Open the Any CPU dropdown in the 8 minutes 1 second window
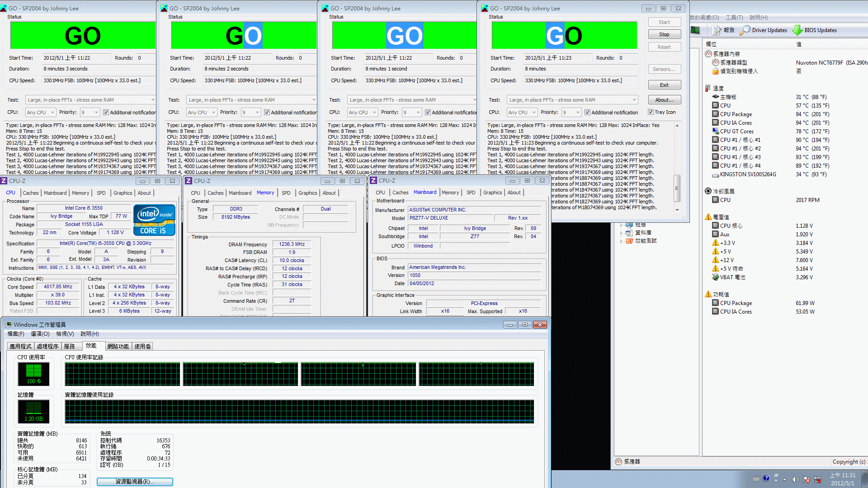The width and height of the screenshot is (868, 488). tap(362, 113)
